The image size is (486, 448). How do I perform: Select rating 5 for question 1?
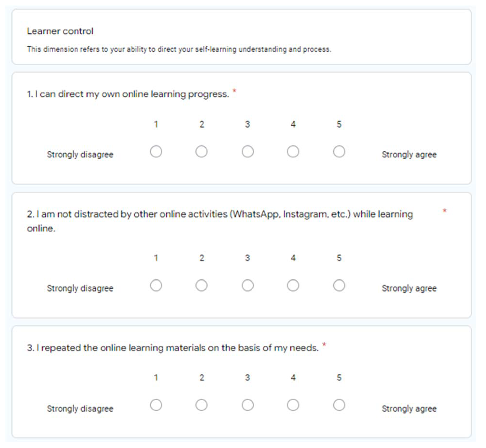[339, 152]
